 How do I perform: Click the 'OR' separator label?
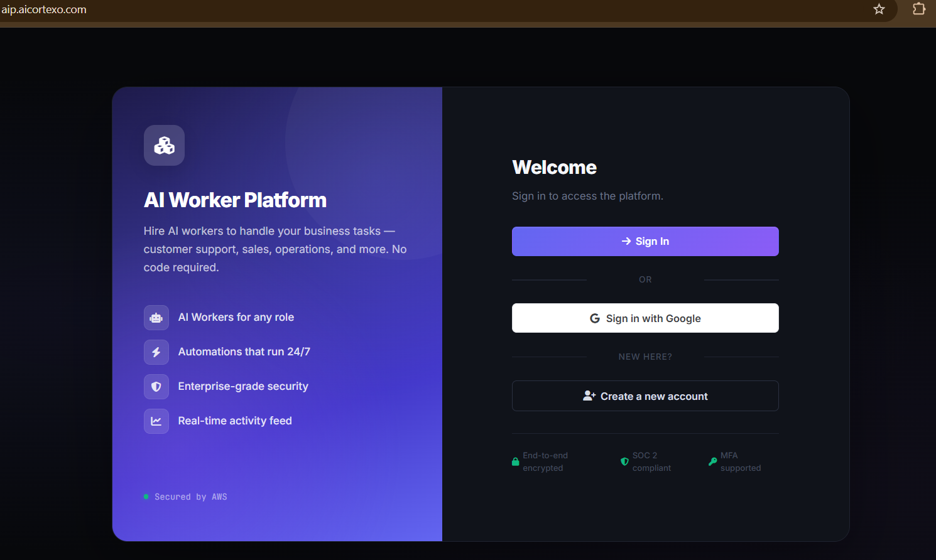coord(645,279)
